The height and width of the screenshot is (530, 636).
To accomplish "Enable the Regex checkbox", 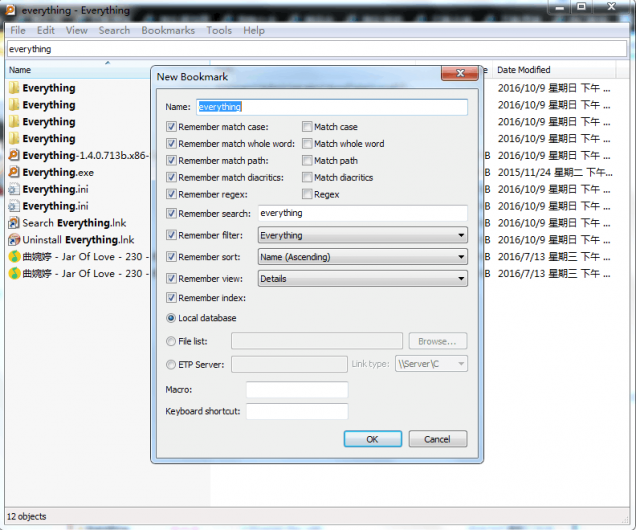I will pos(307,194).
